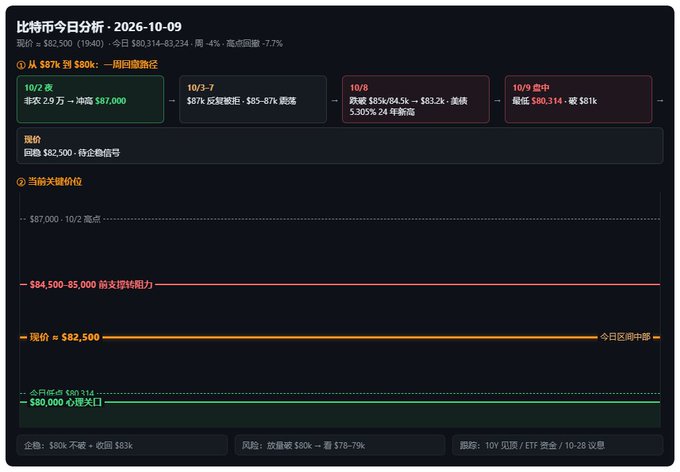Click the 企稳: $80k 不破 footer box
680x472 pixels.
[122, 445]
